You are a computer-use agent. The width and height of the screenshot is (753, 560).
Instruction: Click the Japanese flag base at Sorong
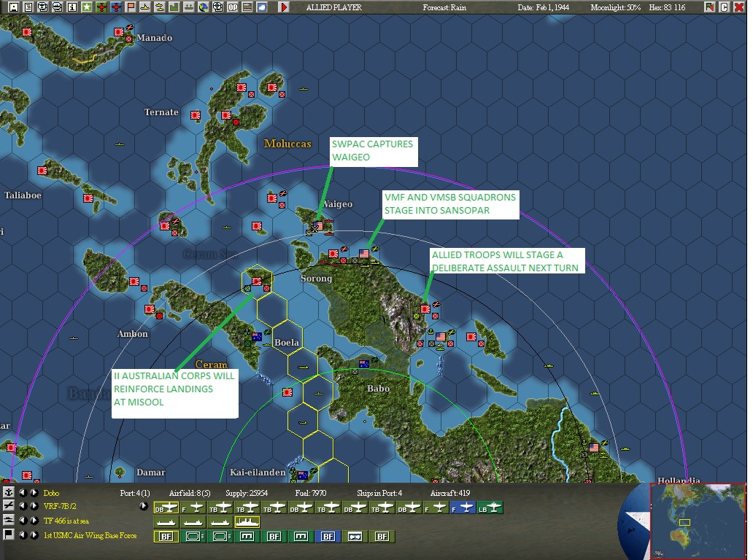(x=333, y=253)
